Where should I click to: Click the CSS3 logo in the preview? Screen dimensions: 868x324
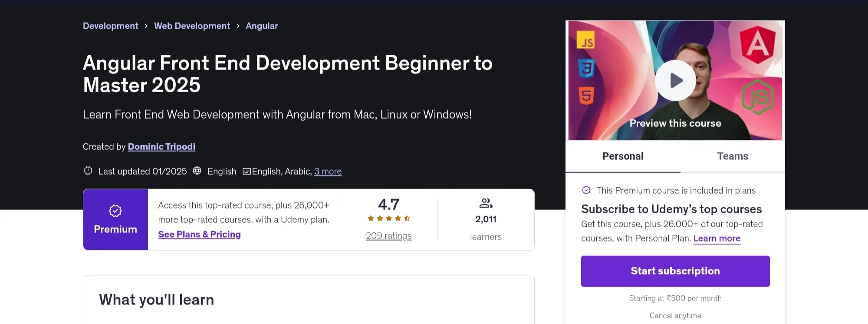(586, 68)
